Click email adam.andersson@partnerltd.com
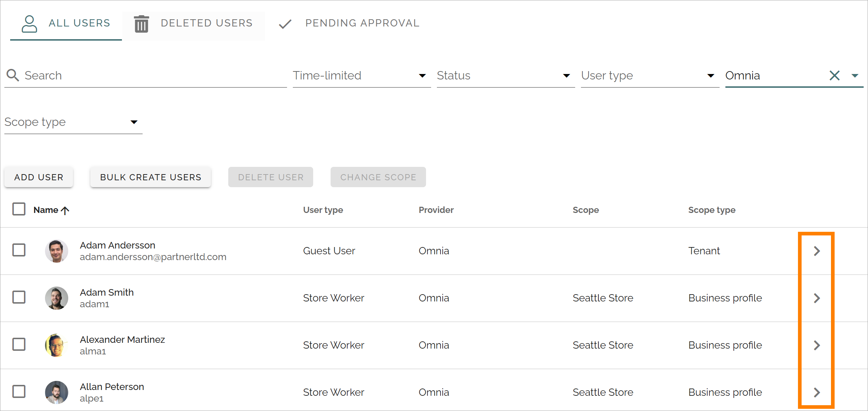The width and height of the screenshot is (868, 411). (153, 257)
